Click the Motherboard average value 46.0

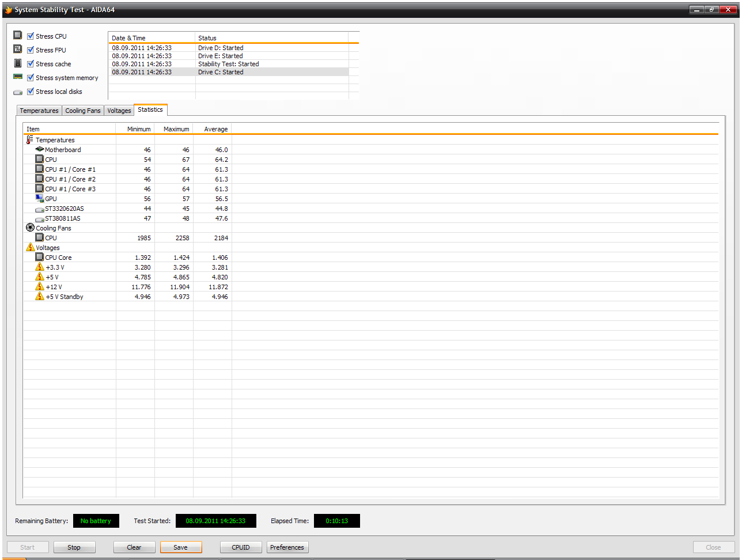222,150
